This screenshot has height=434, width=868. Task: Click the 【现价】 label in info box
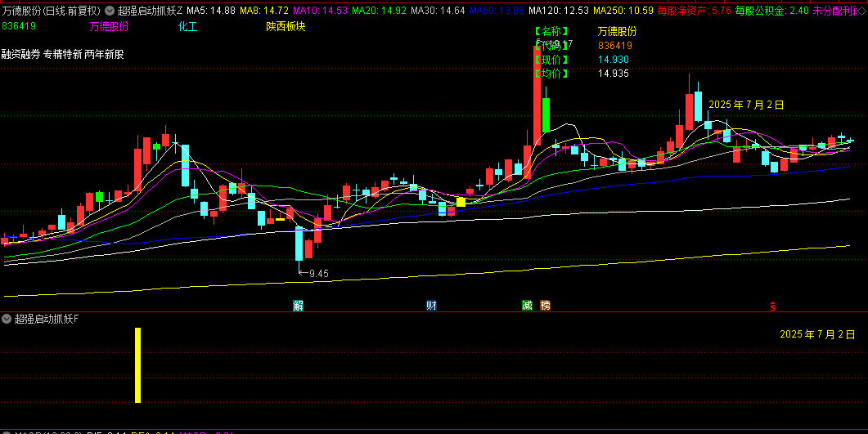point(551,60)
